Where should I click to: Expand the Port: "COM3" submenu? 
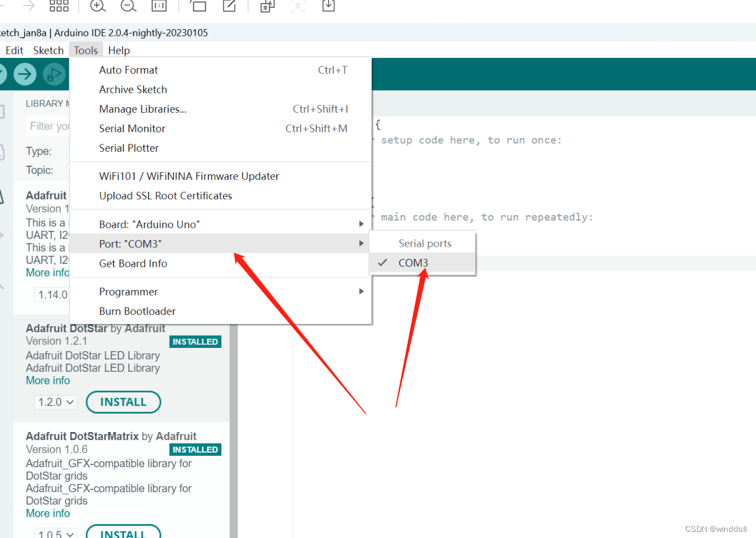click(x=221, y=244)
